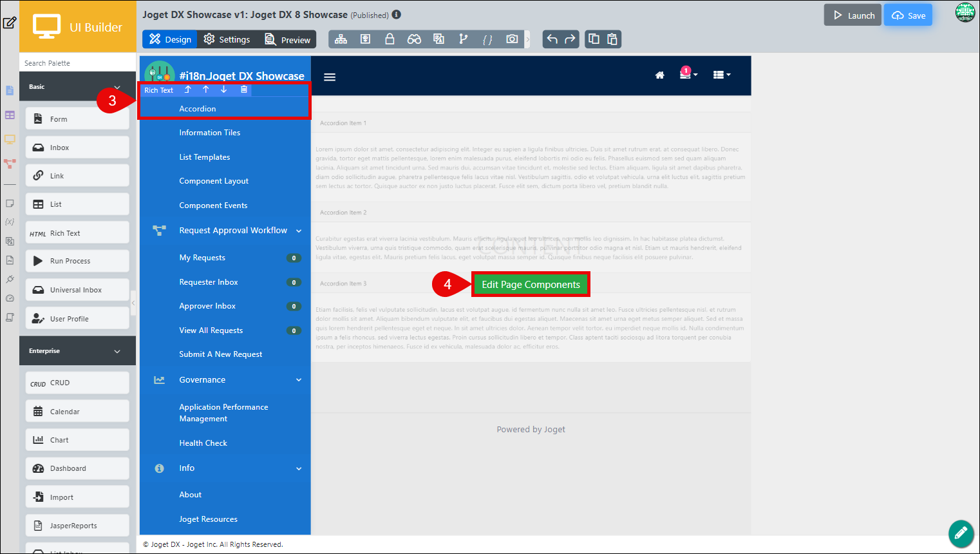980x554 pixels.
Task: Select the Form palette element
Action: click(77, 119)
